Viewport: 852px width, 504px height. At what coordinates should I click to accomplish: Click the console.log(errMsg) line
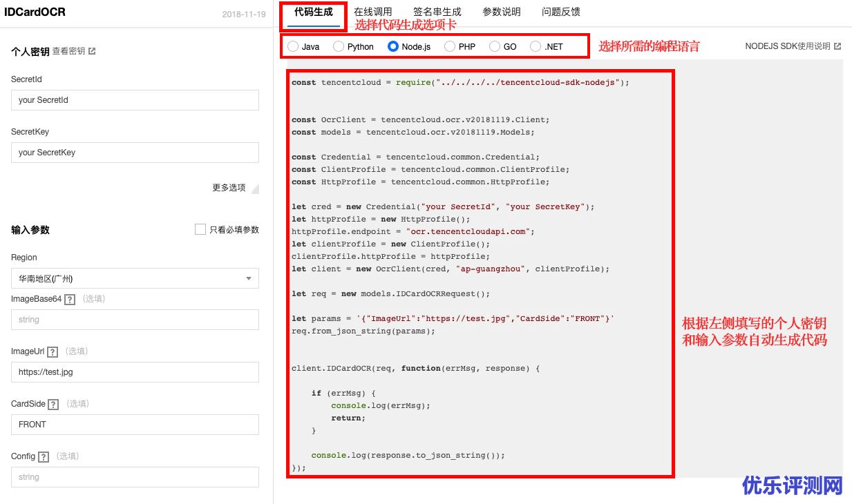(x=381, y=405)
